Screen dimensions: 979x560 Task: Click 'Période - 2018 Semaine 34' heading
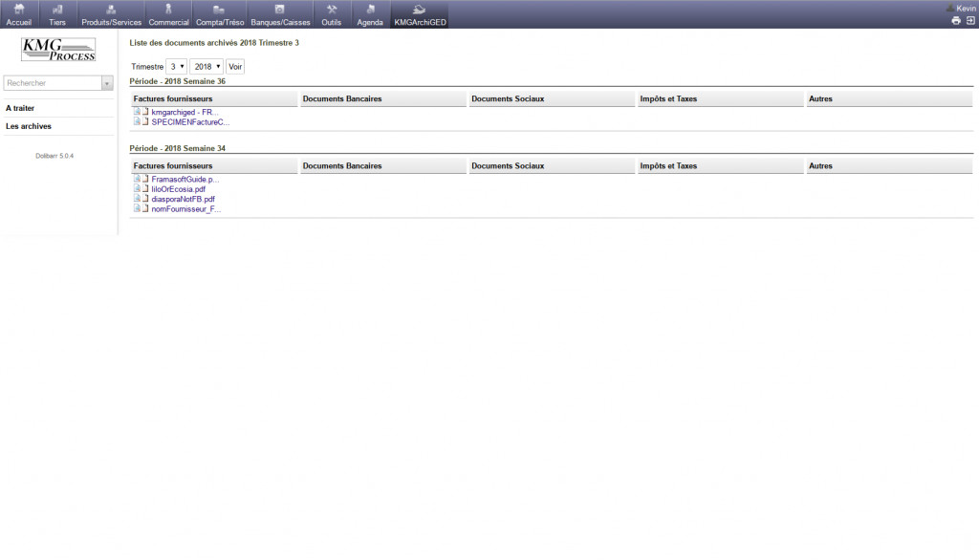(177, 148)
